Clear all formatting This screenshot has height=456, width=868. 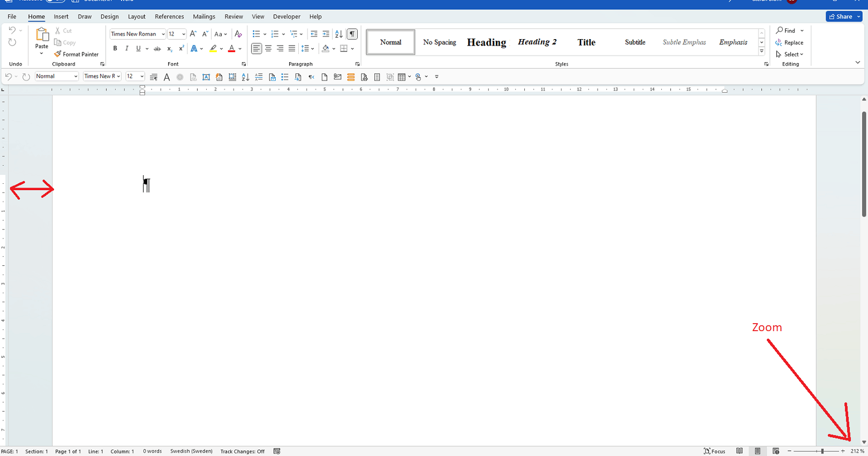click(x=238, y=34)
